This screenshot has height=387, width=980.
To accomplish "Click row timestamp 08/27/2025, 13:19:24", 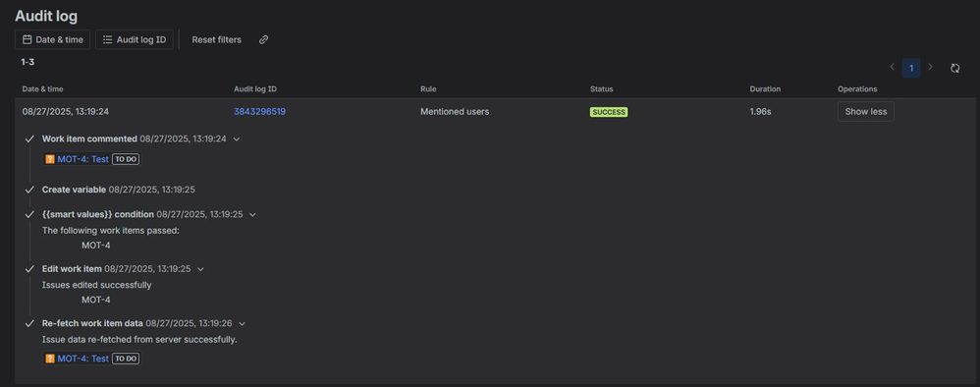I will (66, 111).
